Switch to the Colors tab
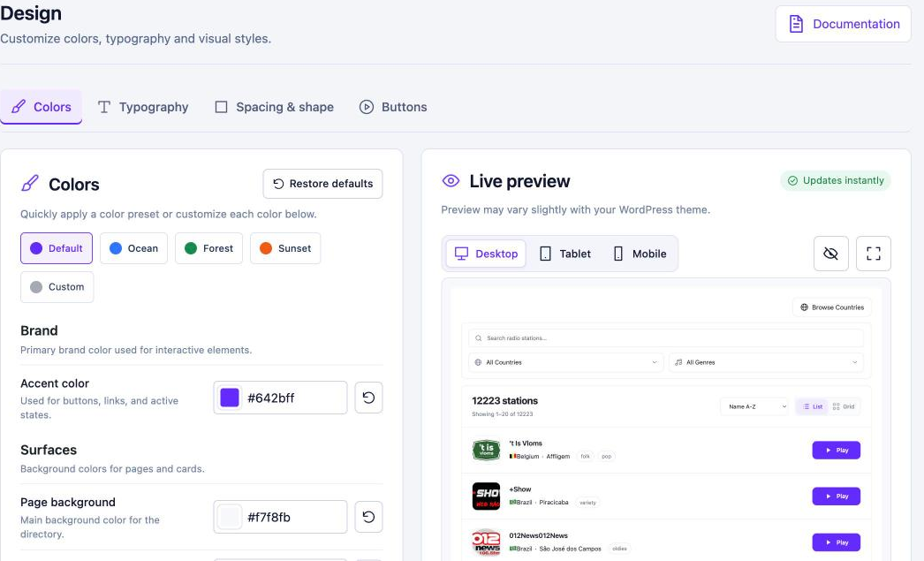This screenshot has height=561, width=924. (x=42, y=107)
